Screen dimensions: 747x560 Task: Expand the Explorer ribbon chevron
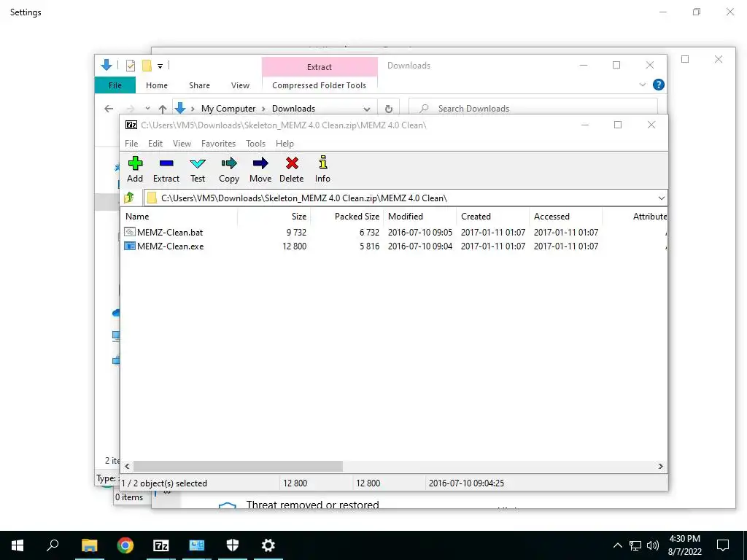coord(642,85)
